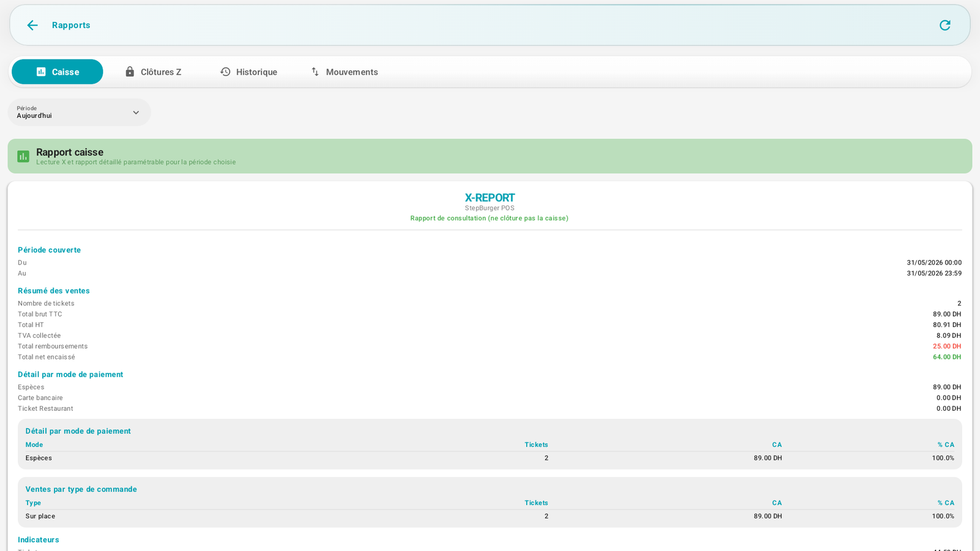Click the green 64.00 DH net value
Viewport: 980px width, 551px height.
(947, 357)
